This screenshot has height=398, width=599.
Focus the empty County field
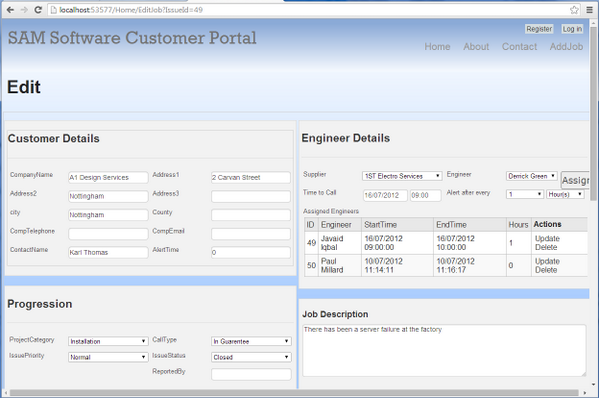251,215
